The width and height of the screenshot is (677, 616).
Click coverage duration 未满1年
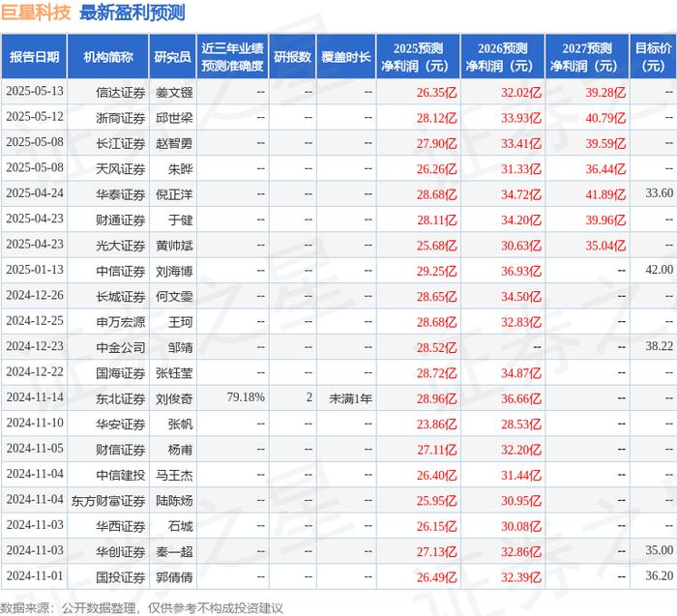[350, 398]
